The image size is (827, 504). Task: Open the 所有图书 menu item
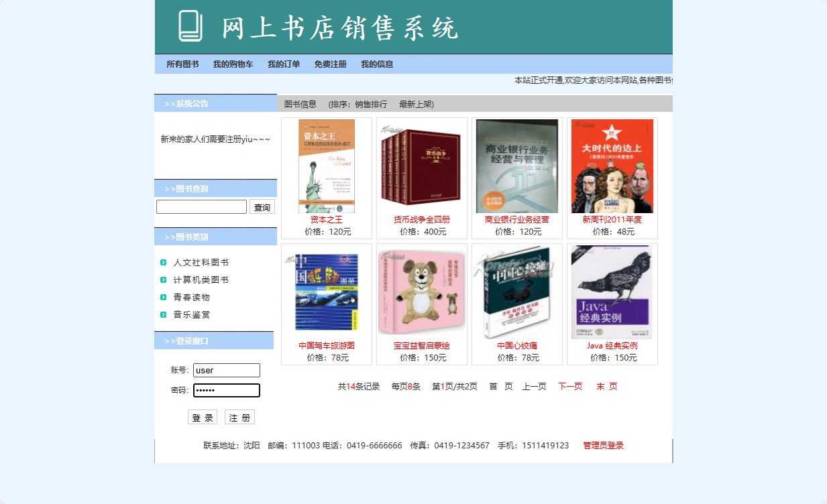[182, 64]
